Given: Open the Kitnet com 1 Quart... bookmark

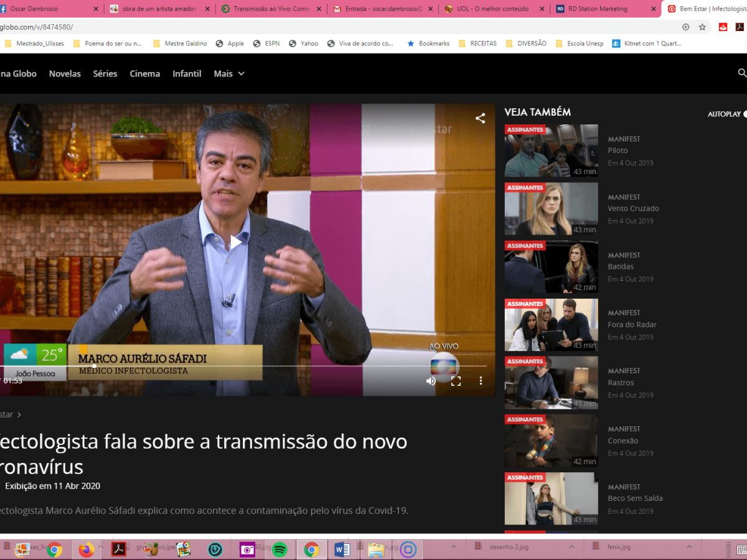Looking at the screenshot, I should pos(647,44).
